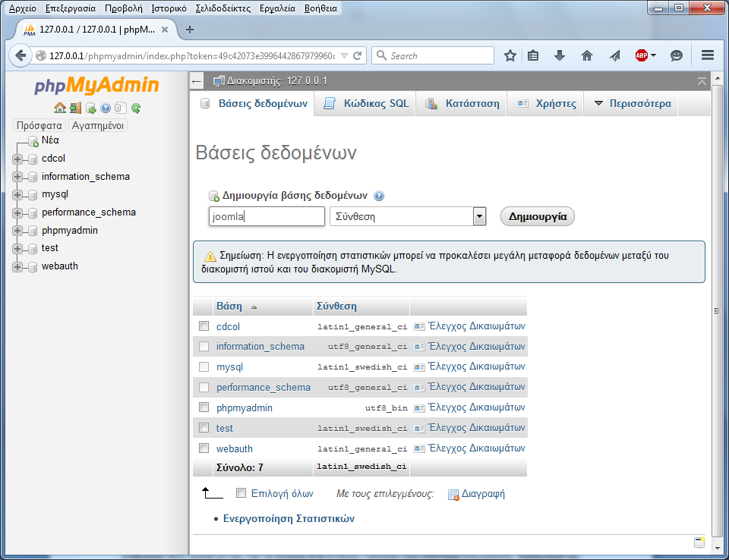Click the collapse page header icon

[x=702, y=81]
